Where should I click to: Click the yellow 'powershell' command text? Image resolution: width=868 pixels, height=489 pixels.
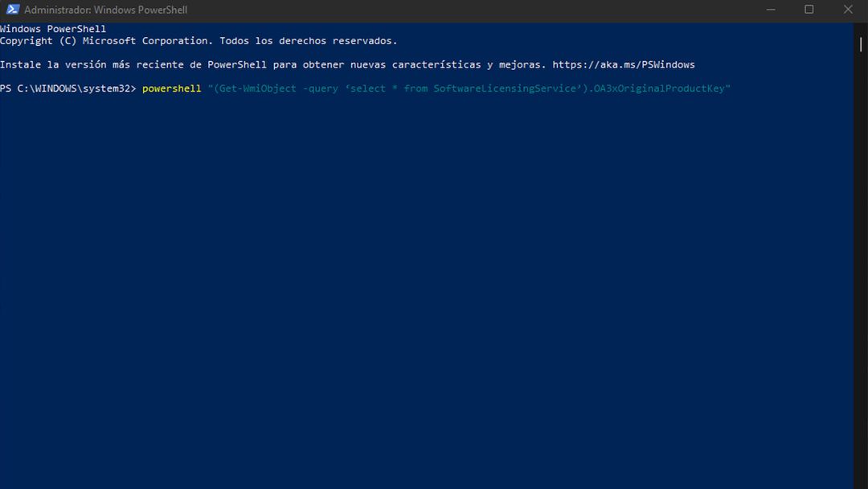pos(171,88)
